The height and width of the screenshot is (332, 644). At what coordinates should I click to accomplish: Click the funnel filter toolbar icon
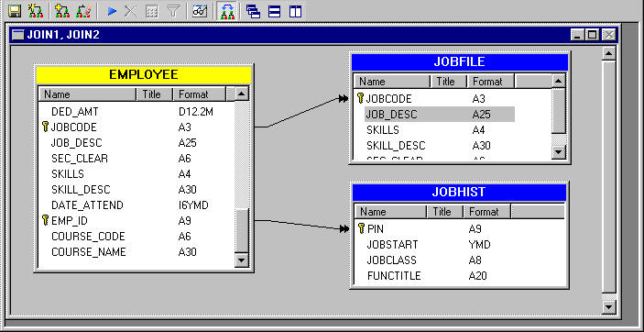174,11
